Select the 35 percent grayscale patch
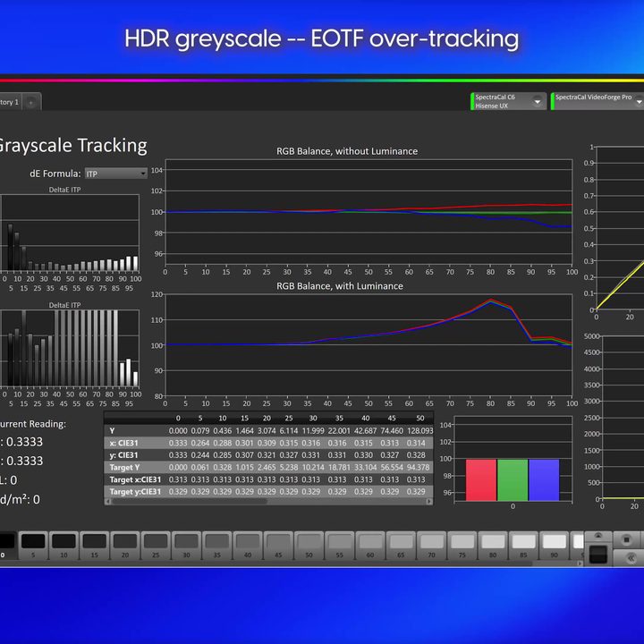This screenshot has height=644, width=644. tap(217, 545)
